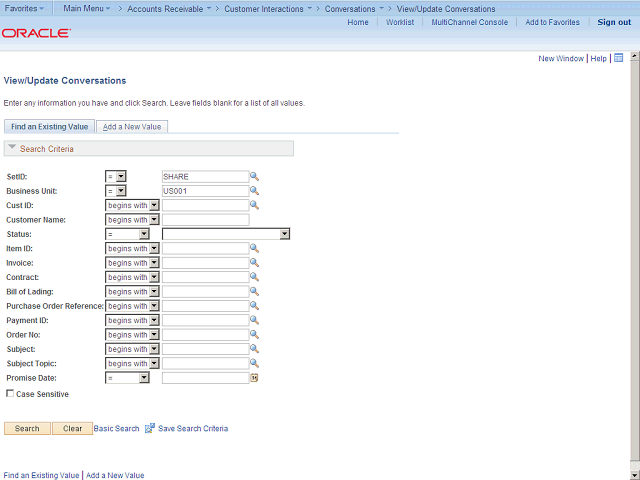Open lookup for Purchase Order Reference
Image resolution: width=640 pixels, height=480 pixels.
tap(254, 306)
